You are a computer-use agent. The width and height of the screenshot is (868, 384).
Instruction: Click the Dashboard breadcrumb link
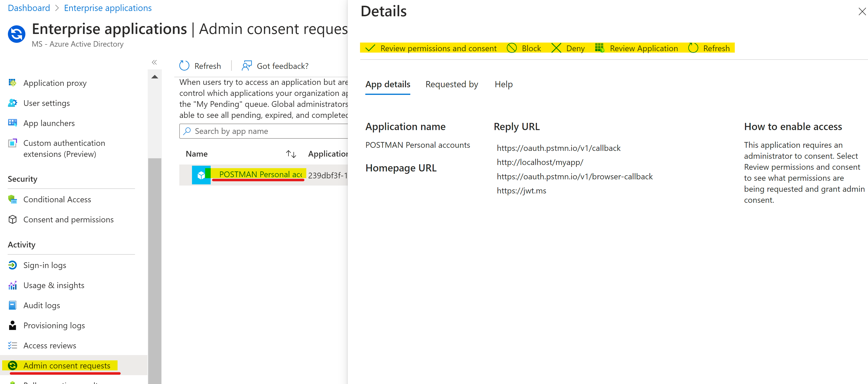(x=29, y=8)
